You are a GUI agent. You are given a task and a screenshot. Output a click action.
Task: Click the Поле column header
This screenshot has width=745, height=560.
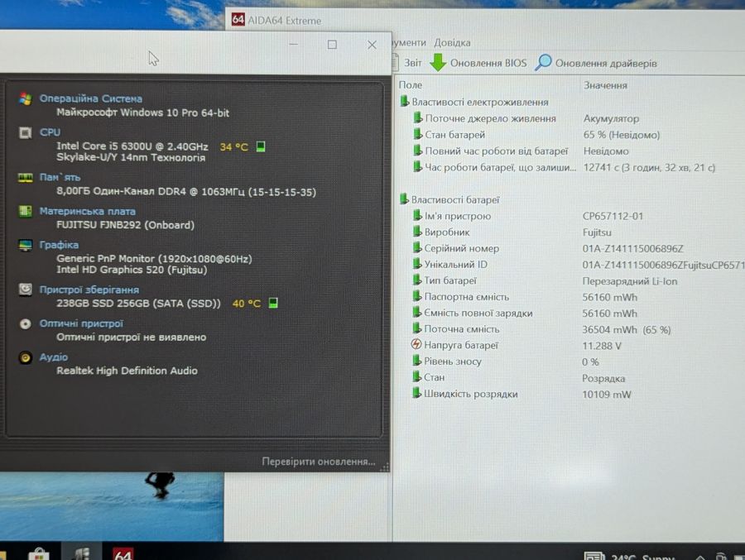click(x=410, y=85)
